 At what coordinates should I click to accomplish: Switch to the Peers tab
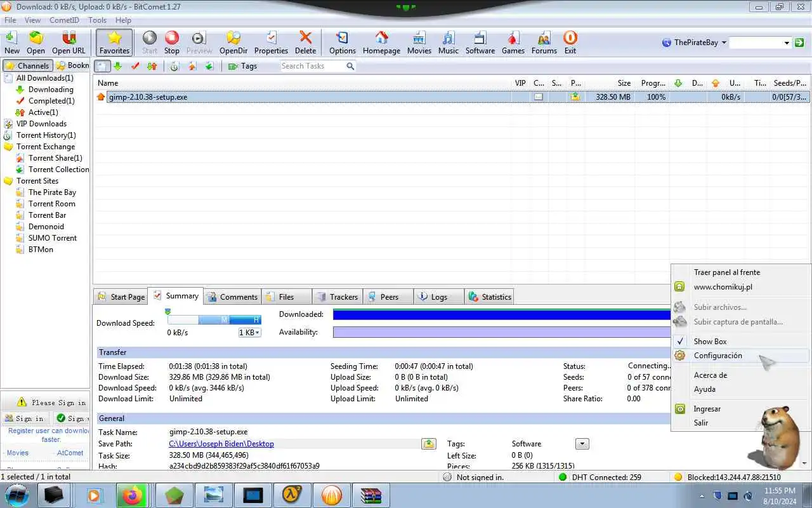[388, 297]
